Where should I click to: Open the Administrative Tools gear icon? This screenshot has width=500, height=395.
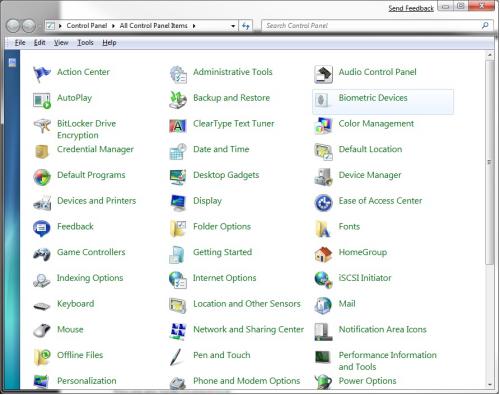point(178,74)
